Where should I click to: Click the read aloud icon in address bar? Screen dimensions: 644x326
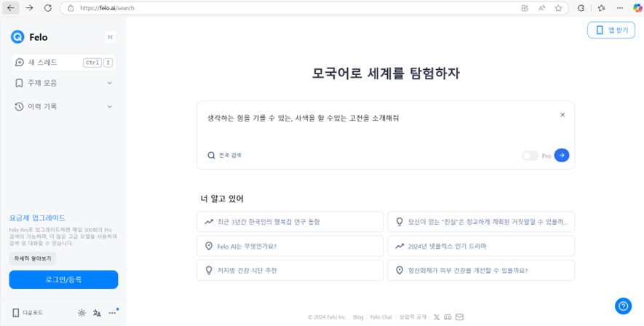(541, 8)
